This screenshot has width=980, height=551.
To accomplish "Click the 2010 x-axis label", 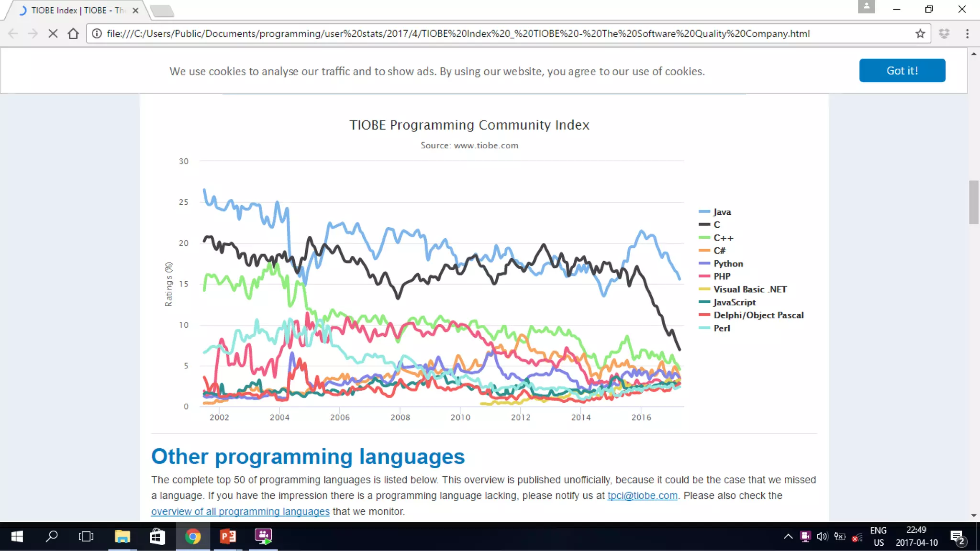I will (x=460, y=418).
